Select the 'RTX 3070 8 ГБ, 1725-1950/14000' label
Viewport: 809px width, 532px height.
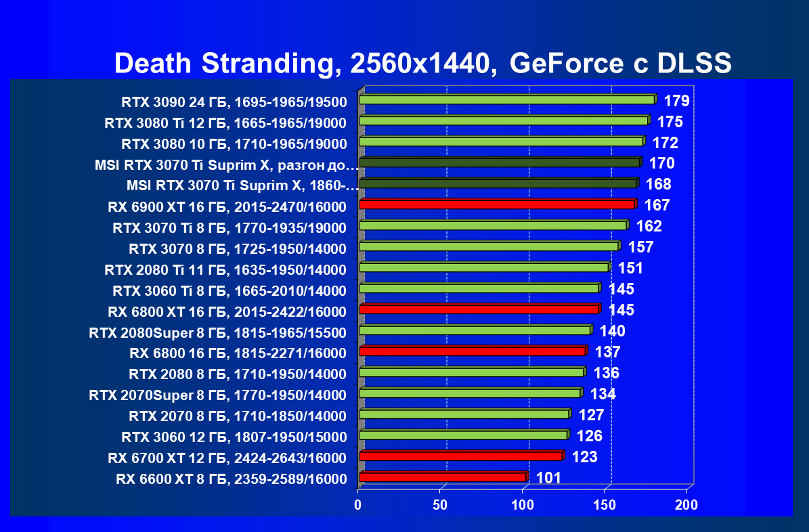238,249
